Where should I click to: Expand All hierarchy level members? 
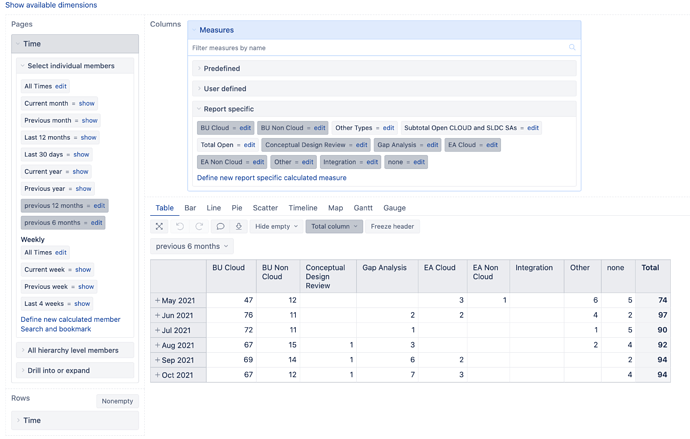75,350
